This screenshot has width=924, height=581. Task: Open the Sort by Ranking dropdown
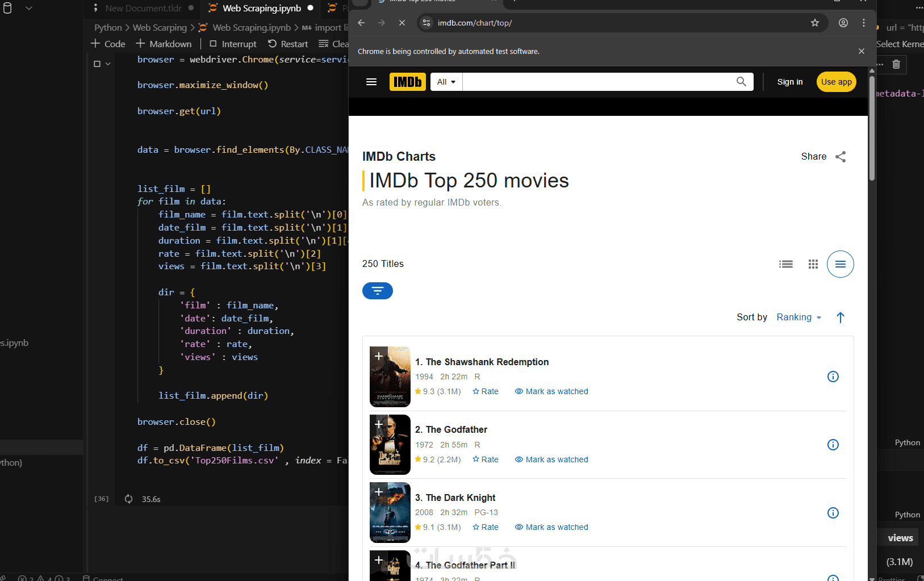799,317
